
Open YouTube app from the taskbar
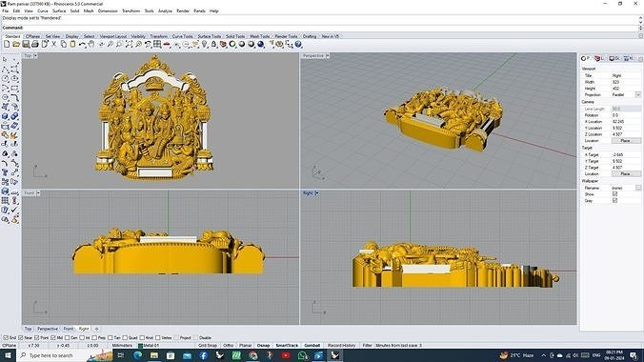[x=286, y=355]
